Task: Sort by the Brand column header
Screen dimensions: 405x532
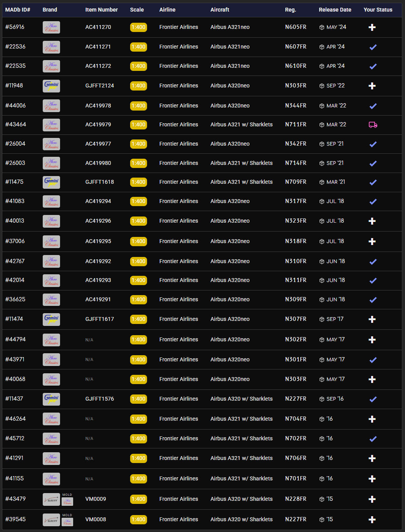Action: click(50, 10)
